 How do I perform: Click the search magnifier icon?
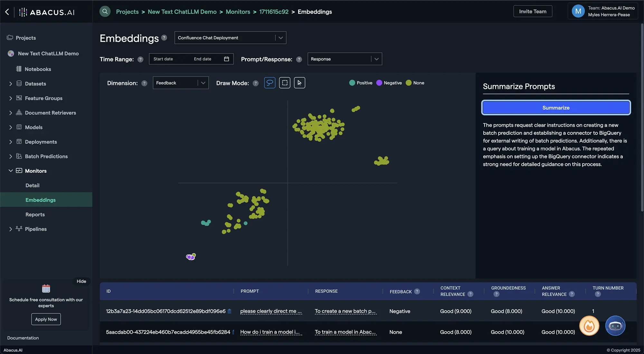point(105,12)
